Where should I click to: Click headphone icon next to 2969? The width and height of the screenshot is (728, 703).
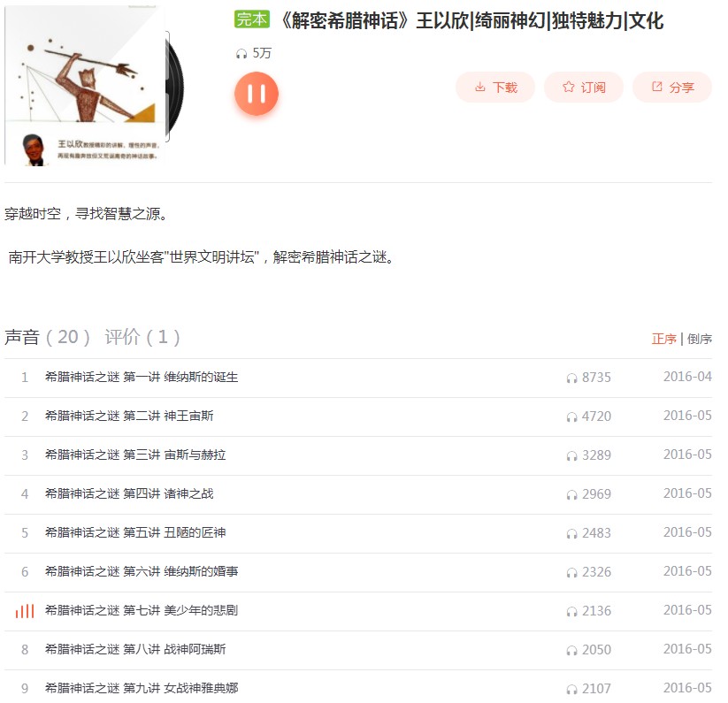571,495
